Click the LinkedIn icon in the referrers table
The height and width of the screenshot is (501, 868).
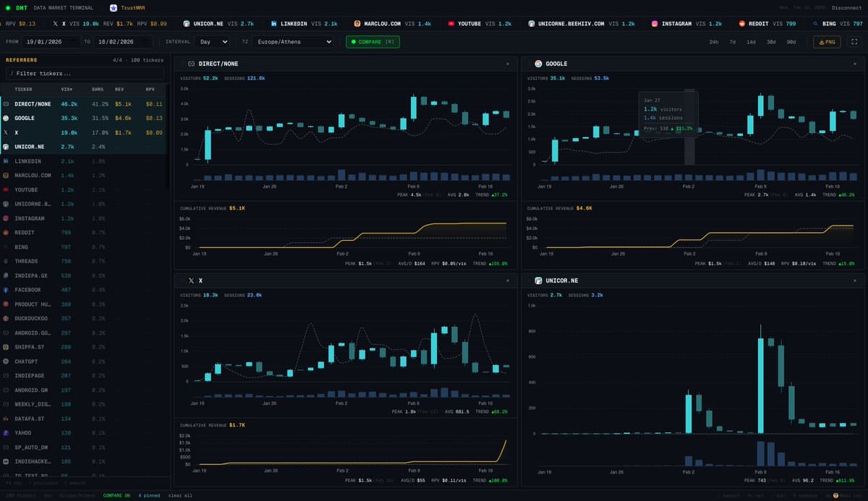(x=6, y=160)
